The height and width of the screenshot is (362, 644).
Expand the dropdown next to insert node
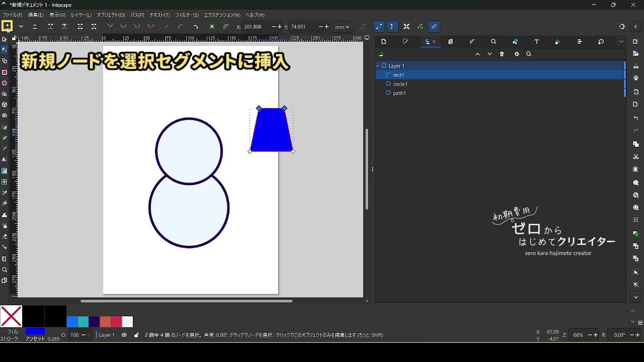pyautogui.click(x=21, y=27)
